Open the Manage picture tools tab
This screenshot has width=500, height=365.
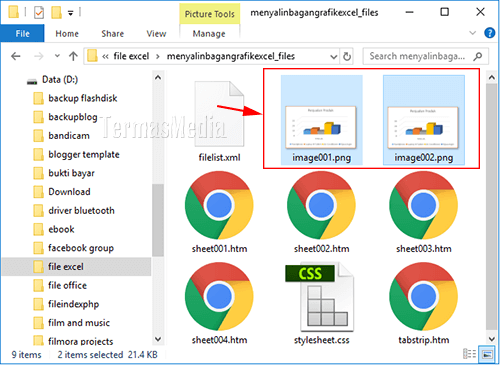click(x=209, y=34)
